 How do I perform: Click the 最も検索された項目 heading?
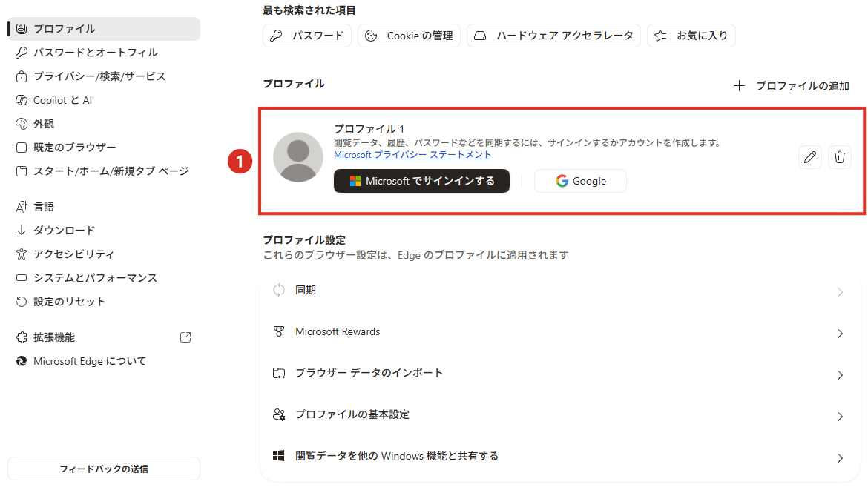309,10
